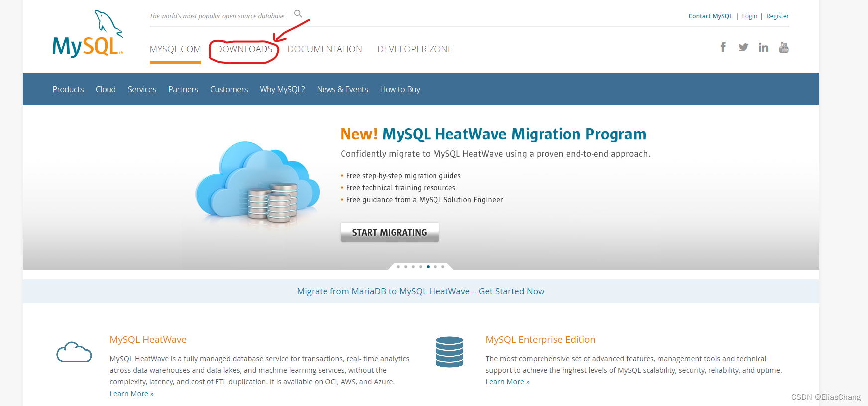Open the DEVELOPER ZONE tab

[x=415, y=49]
